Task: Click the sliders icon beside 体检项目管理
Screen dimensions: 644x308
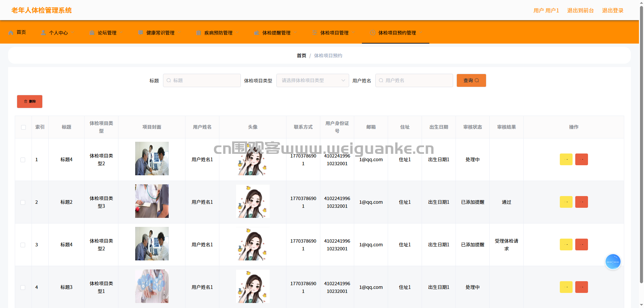Action: (x=315, y=33)
